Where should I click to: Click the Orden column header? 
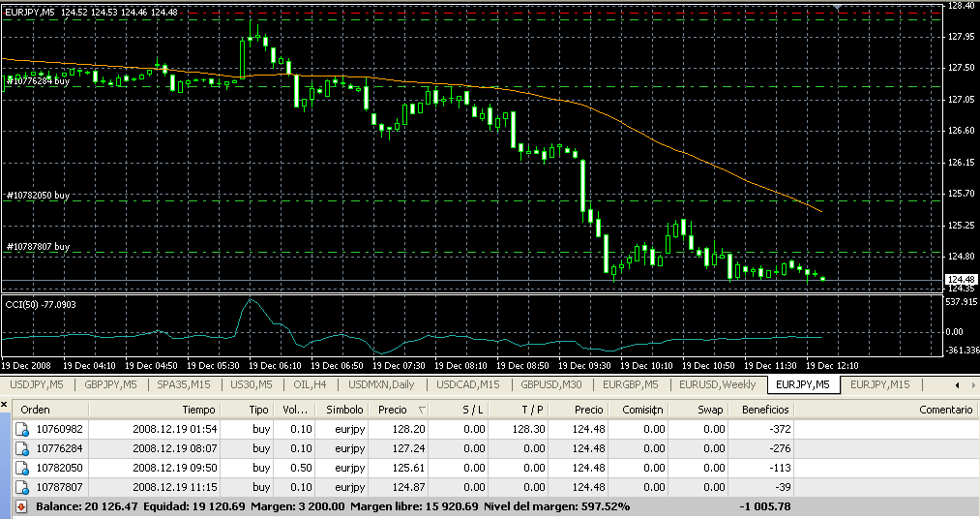(36, 410)
